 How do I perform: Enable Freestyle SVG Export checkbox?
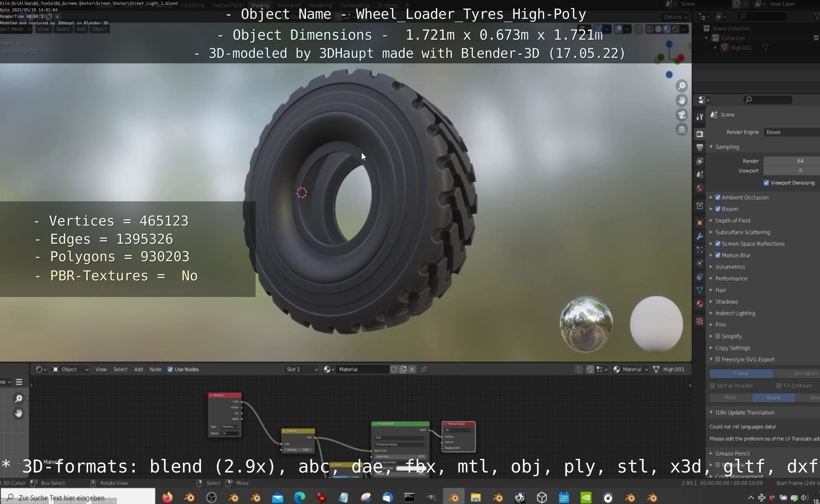click(718, 360)
